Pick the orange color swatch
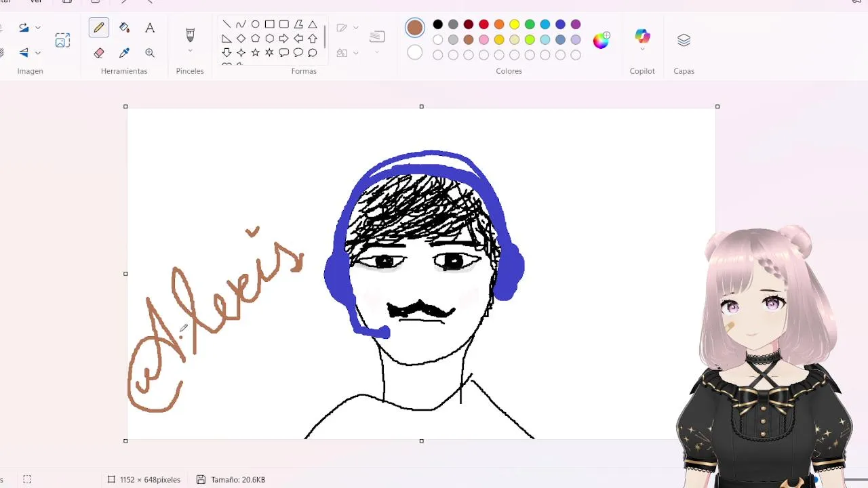Screen dimensions: 868x488 499,25
